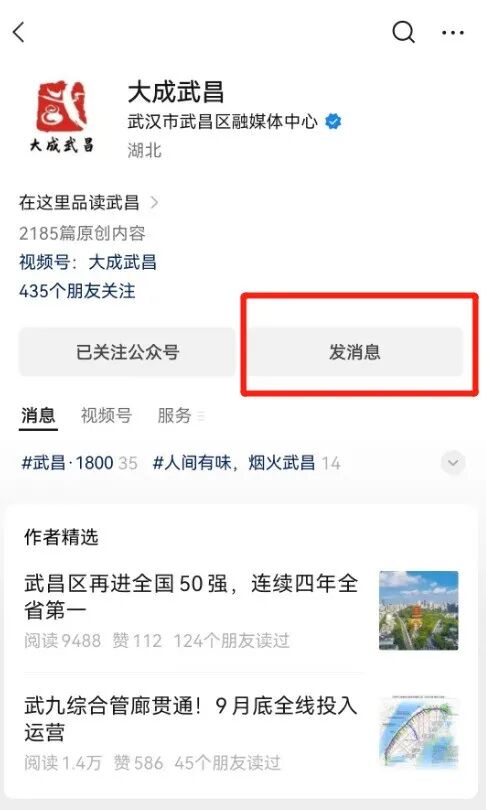Tap the 大成武昌 red logo avatar
This screenshot has height=810, width=486.
pos(62,117)
